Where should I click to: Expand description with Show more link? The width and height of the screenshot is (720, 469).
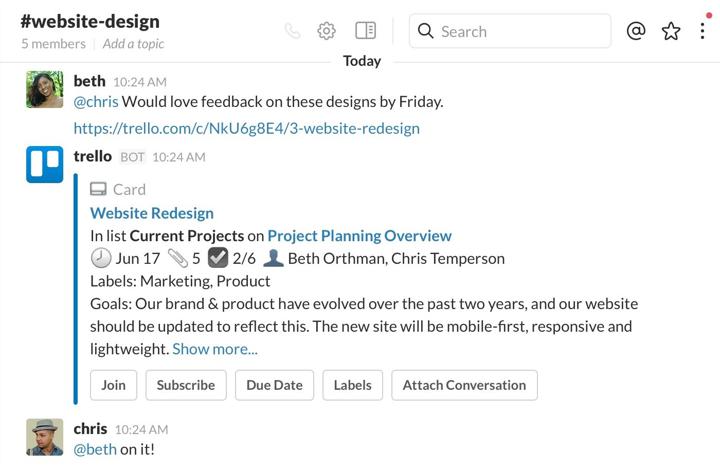click(215, 349)
